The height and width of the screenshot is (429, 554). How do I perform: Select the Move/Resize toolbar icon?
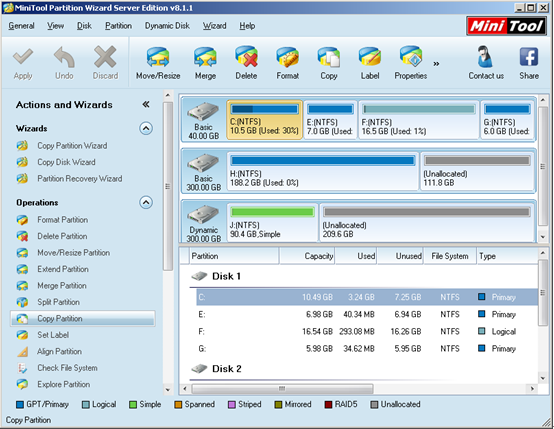[x=158, y=57]
